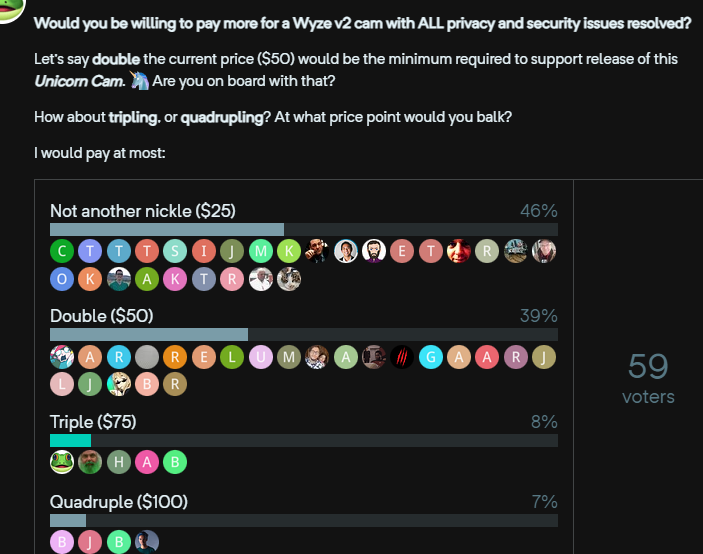The width and height of the screenshot is (703, 554).
Task: Open the coral "I" voter avatar
Action: 204,251
